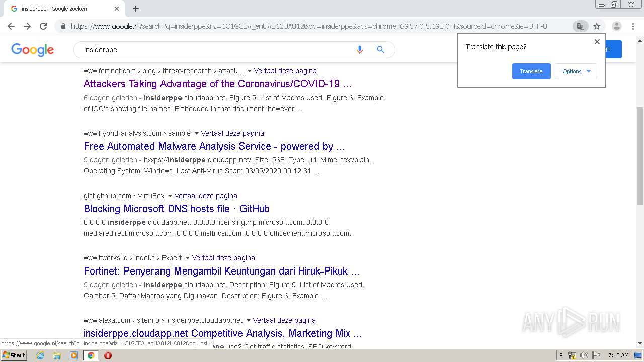Click the Translate button
The height and width of the screenshot is (362, 644).
531,71
